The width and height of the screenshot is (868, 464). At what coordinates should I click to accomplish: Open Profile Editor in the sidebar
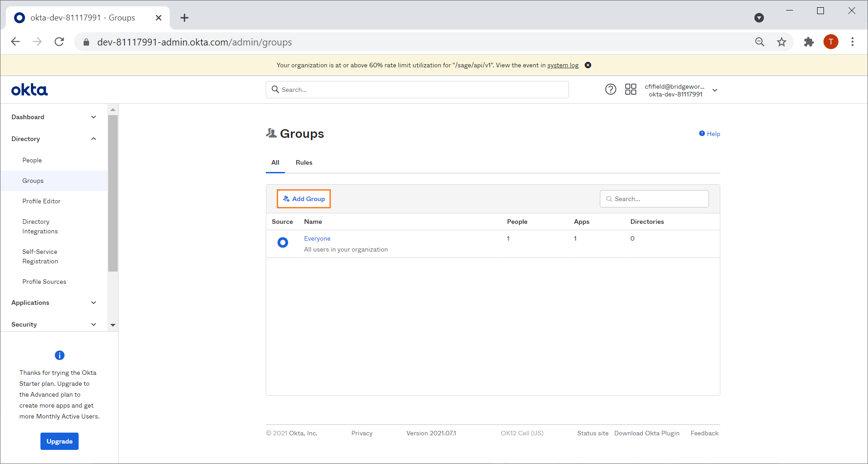[x=41, y=201]
